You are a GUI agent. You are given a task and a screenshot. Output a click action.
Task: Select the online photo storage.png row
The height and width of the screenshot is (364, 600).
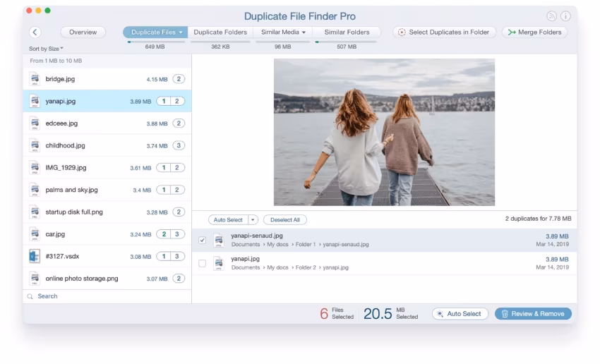107,279
